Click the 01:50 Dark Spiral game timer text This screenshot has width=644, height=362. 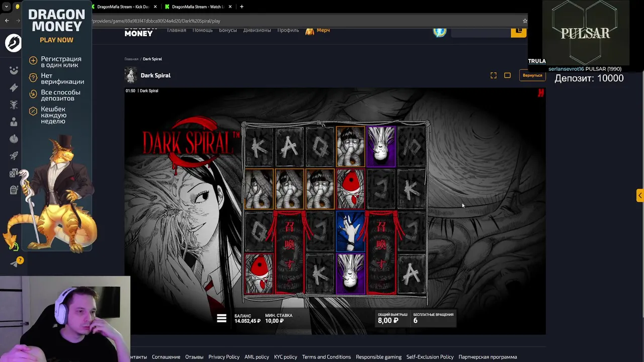coord(142,91)
